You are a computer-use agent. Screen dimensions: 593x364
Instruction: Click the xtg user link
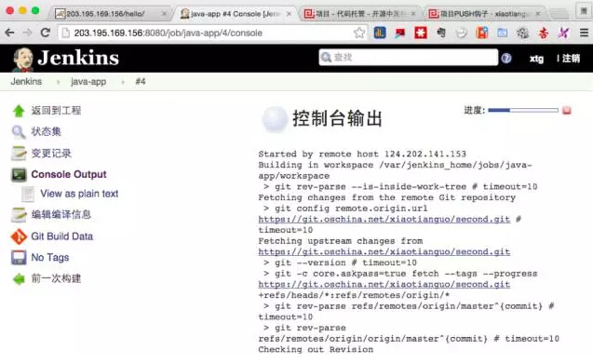tap(536, 59)
